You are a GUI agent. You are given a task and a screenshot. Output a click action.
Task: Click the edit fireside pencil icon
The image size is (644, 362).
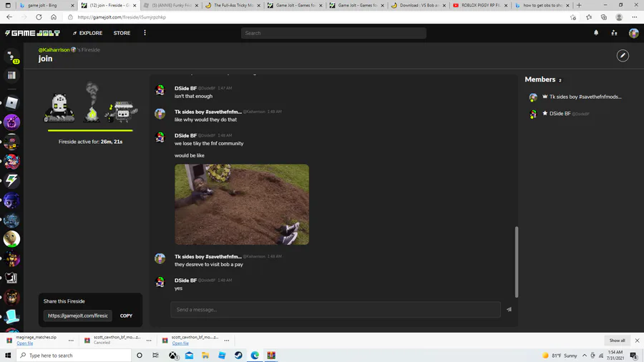[x=623, y=55]
